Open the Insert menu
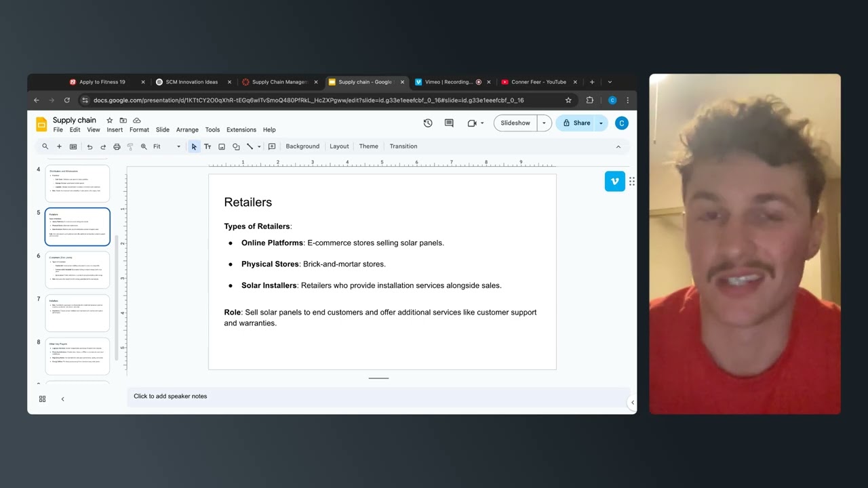The height and width of the screenshot is (488, 868). (x=115, y=129)
